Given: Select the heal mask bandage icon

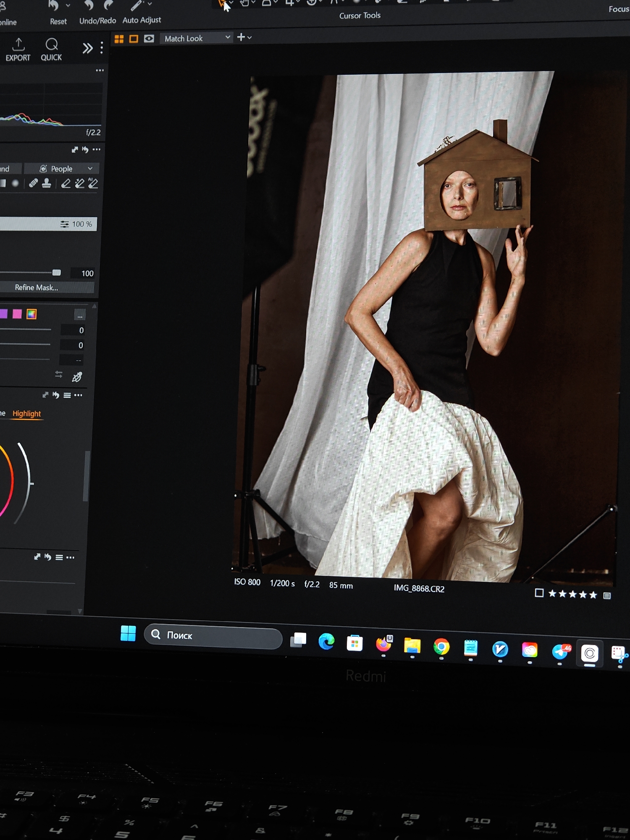Looking at the screenshot, I should [x=34, y=183].
